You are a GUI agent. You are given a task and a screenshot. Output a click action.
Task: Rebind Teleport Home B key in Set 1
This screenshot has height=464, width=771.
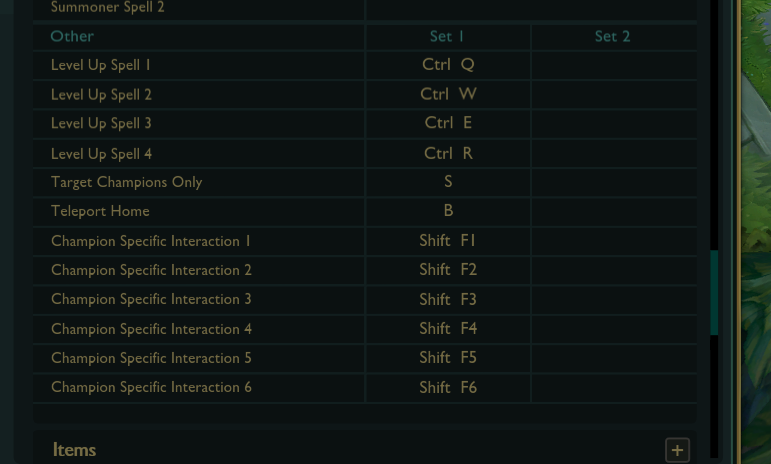tap(448, 211)
